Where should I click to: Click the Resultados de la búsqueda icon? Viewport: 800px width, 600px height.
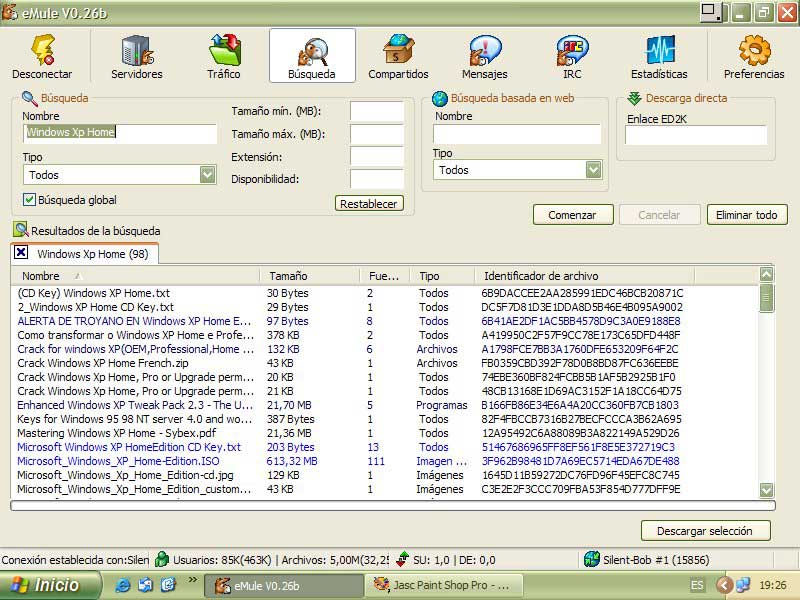(x=20, y=230)
